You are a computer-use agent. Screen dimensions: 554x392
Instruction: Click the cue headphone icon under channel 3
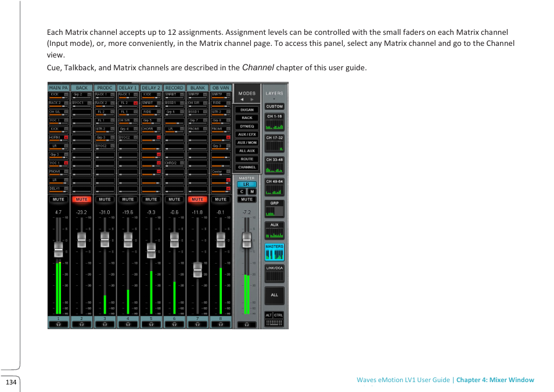[105, 324]
